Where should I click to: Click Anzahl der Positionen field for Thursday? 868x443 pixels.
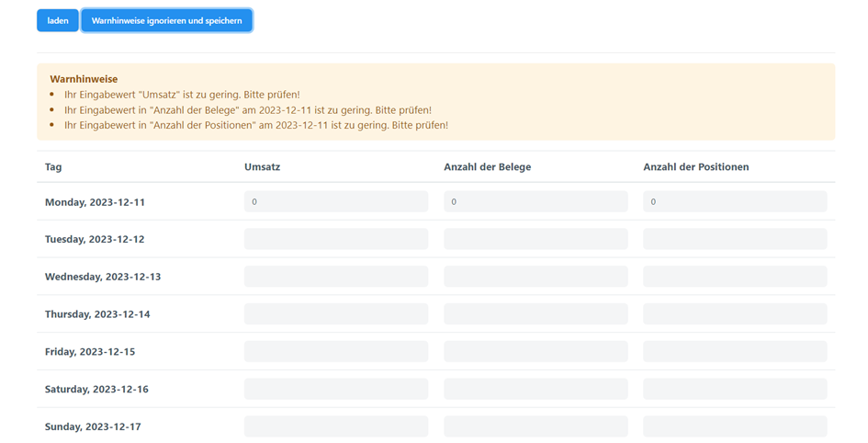point(735,314)
